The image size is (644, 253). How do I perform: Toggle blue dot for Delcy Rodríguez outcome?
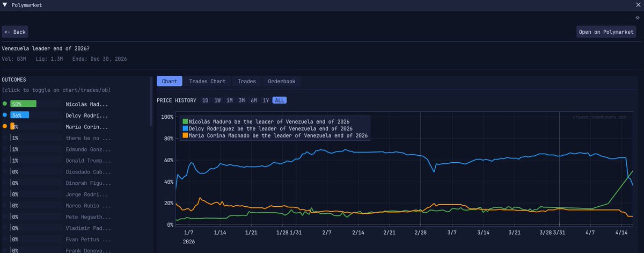(x=5, y=115)
